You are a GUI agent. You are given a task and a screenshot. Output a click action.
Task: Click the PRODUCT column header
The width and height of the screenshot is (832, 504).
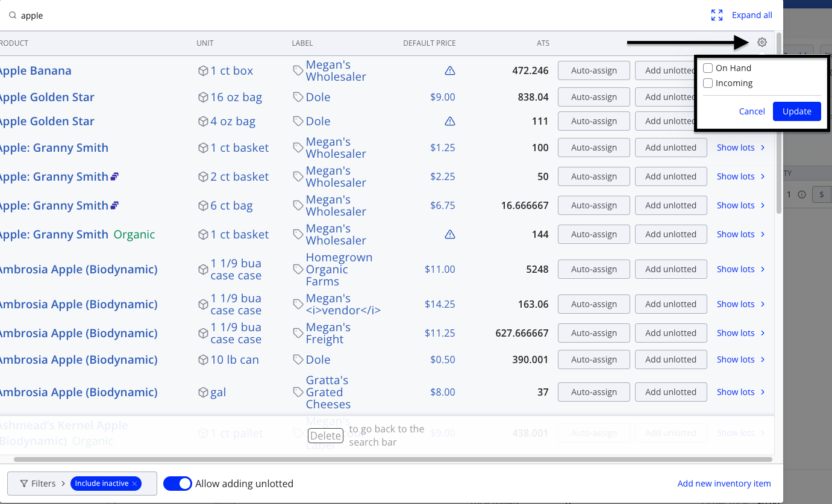(x=13, y=43)
